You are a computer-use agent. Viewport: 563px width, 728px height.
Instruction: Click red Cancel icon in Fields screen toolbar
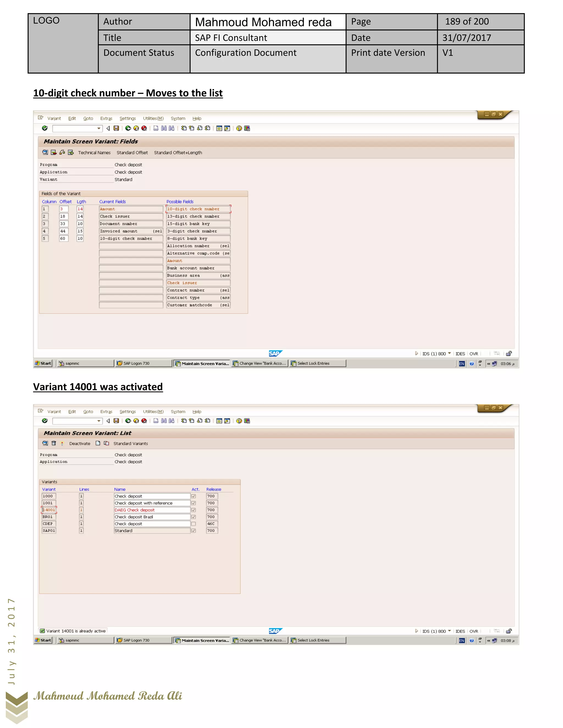pyautogui.click(x=144, y=128)
